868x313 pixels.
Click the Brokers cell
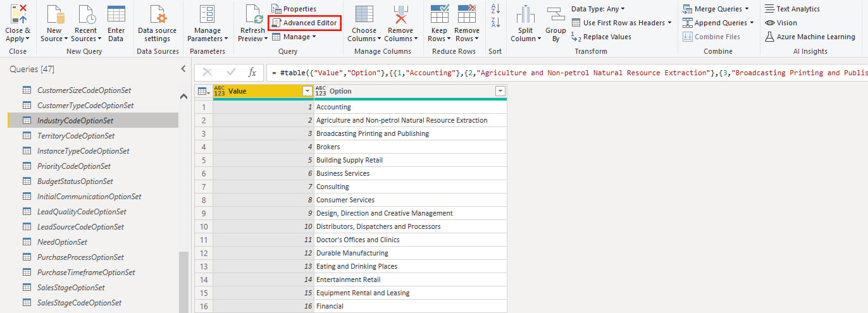click(410, 147)
